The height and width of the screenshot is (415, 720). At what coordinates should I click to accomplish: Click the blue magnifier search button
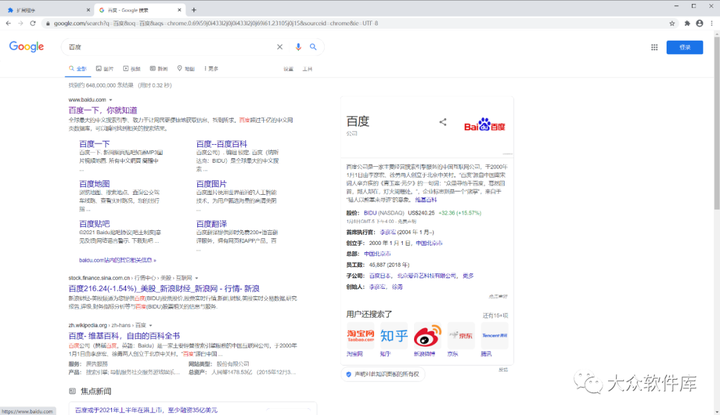tap(313, 47)
